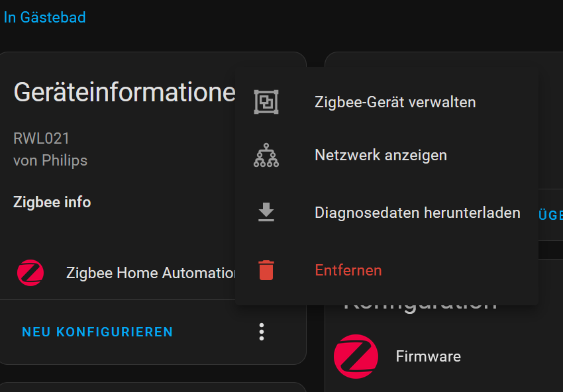Click the Geräteinformationen card heading
The width and height of the screenshot is (563, 392).
[x=125, y=93]
